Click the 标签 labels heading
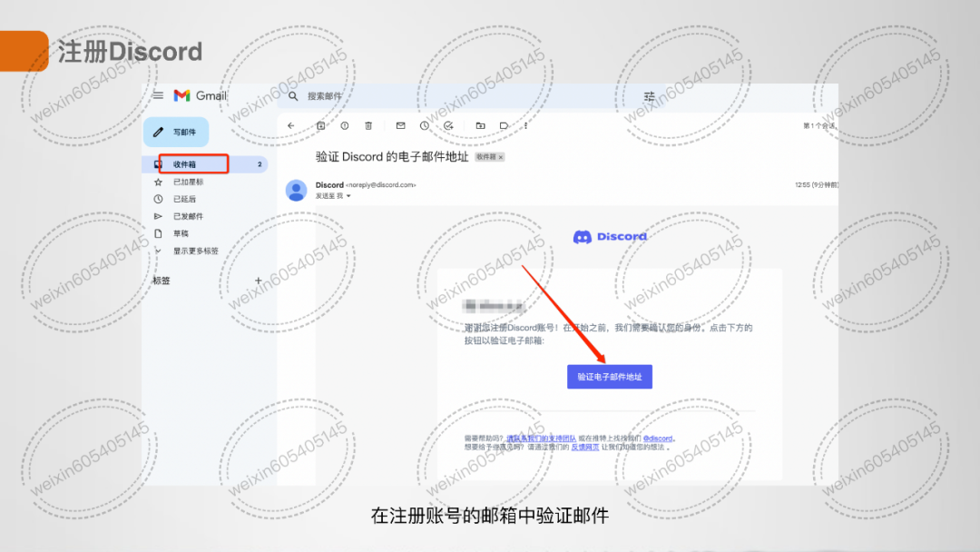Screen dimensions: 980x552 pos(162,281)
